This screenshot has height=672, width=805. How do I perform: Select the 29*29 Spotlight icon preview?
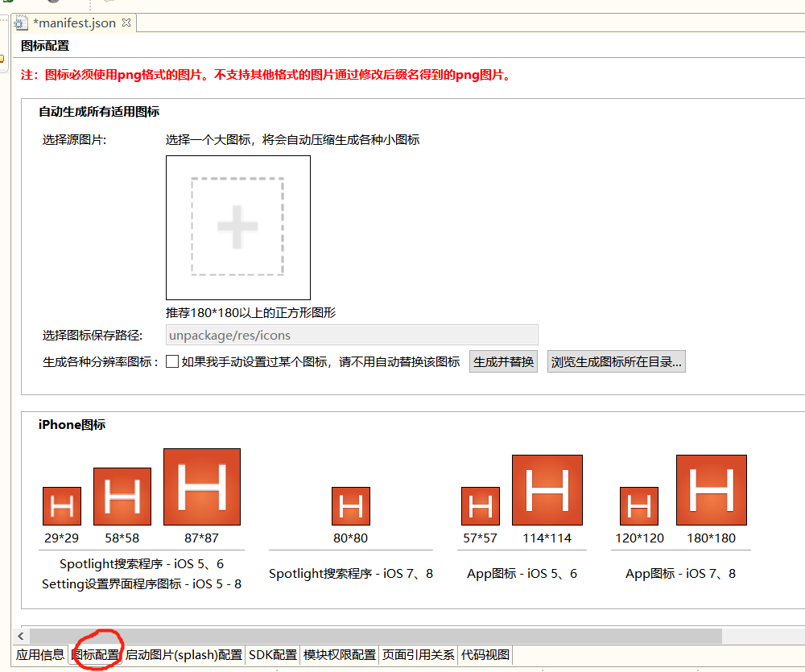(x=62, y=505)
